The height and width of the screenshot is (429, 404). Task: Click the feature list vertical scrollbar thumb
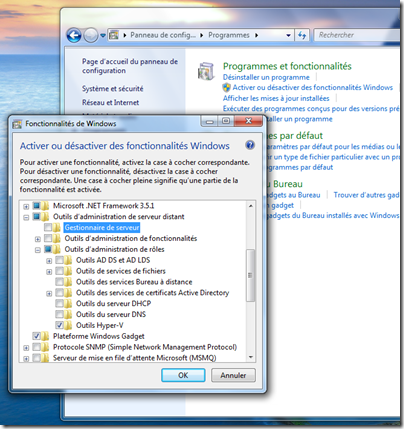(251, 276)
